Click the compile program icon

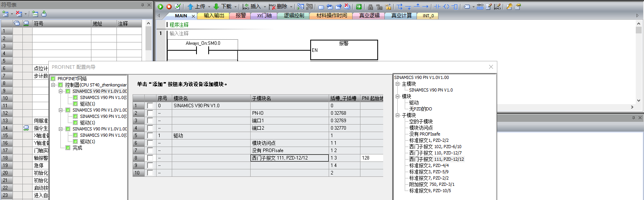click(x=178, y=7)
